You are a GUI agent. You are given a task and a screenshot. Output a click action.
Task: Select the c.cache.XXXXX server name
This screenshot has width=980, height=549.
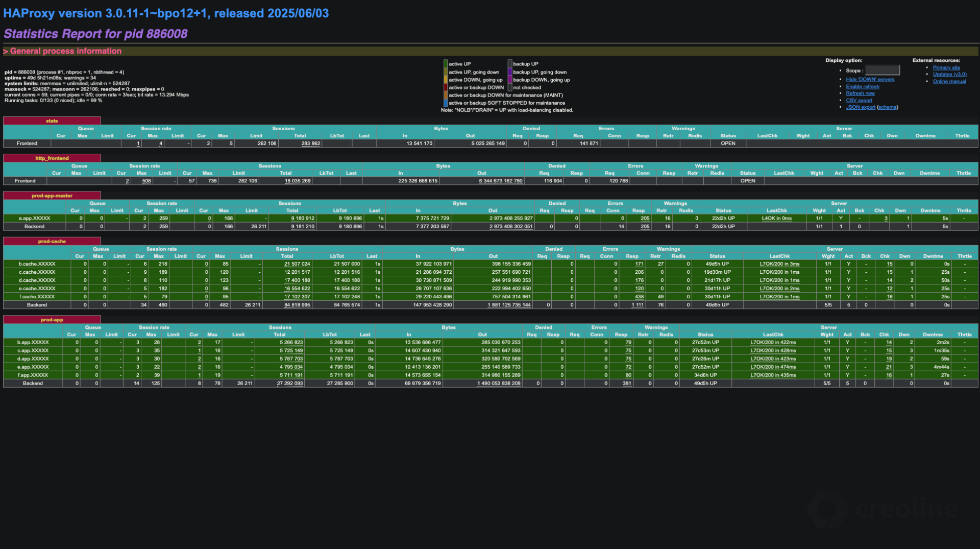pos(37,272)
